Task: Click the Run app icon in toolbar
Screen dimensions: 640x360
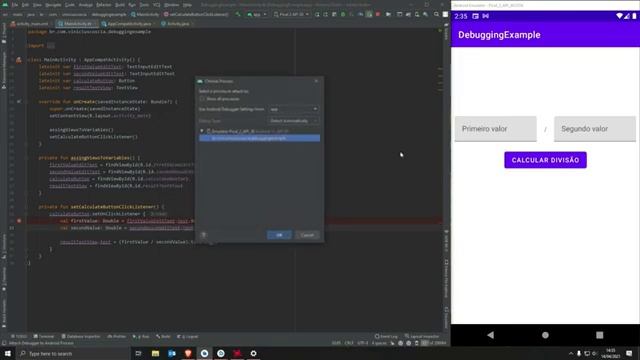Action: pyautogui.click(x=317, y=14)
